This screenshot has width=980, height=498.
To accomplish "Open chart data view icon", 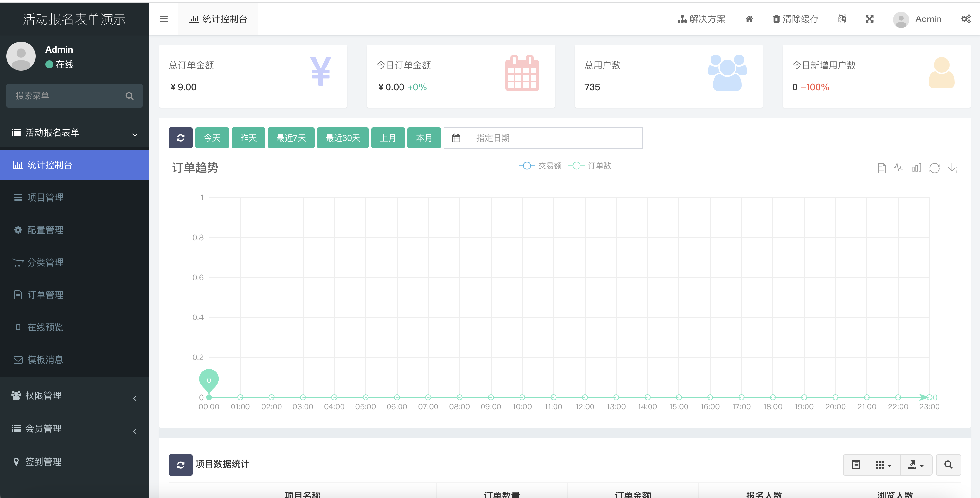I will coord(882,168).
